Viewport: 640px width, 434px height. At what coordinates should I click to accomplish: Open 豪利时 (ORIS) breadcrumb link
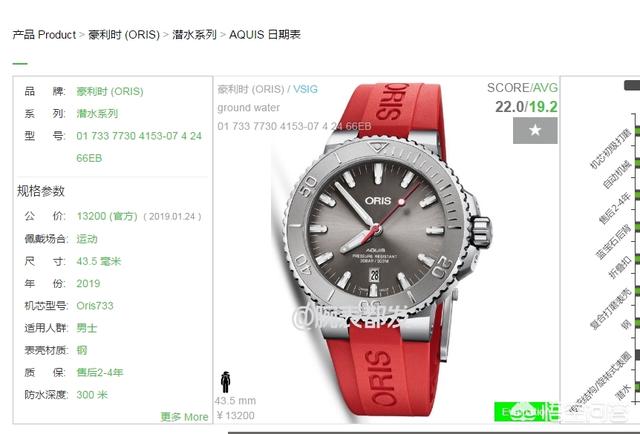coord(124,35)
